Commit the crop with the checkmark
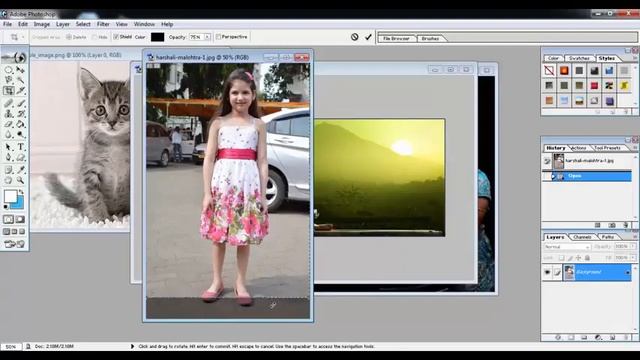This screenshot has width=640, height=360. pyautogui.click(x=369, y=37)
